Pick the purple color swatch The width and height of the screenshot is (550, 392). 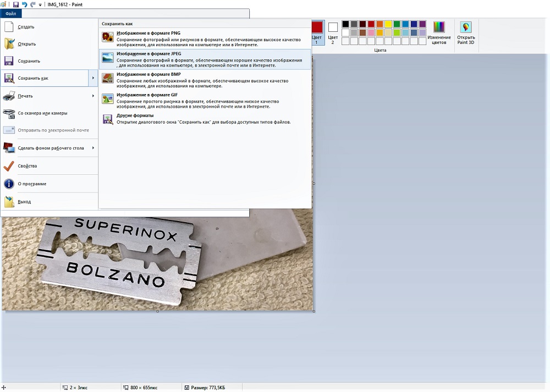422,24
